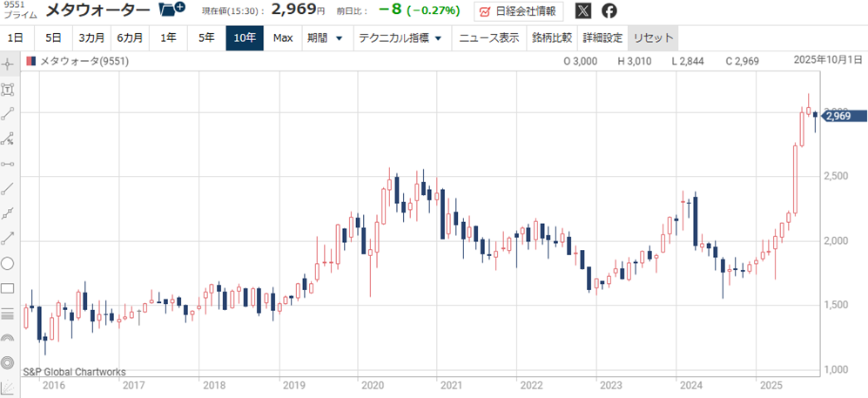Select the text annotation tool
868x398 pixels.
tap(8, 89)
